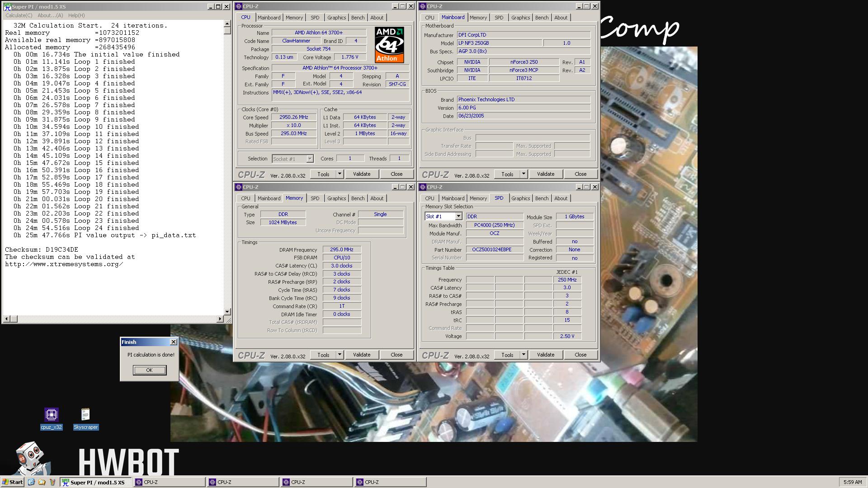Open the Calculate(C) menu in Super PI
The height and width of the screenshot is (488, 868).
[19, 15]
